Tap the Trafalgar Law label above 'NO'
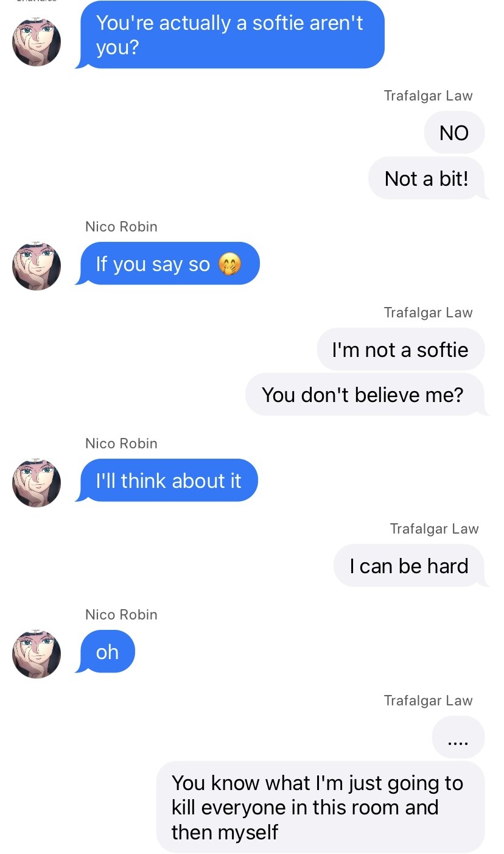Screen dimensions: 504x854 (x=429, y=96)
